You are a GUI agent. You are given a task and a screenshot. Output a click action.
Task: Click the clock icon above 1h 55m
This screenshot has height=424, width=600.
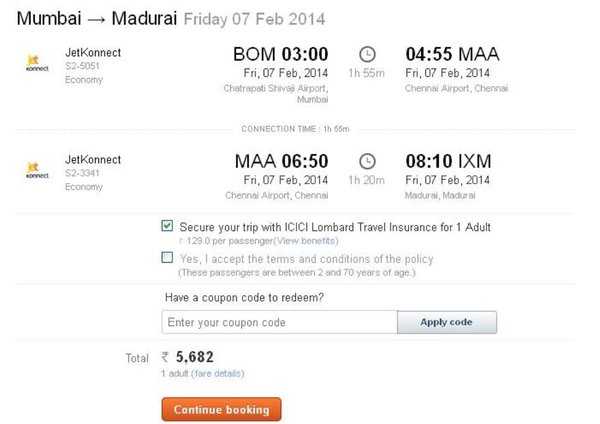tap(367, 54)
